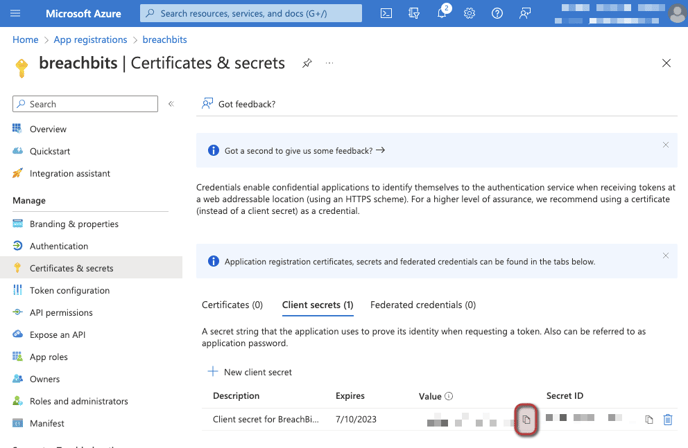Click the Secret ID column header
The image size is (688, 448).
[565, 396]
